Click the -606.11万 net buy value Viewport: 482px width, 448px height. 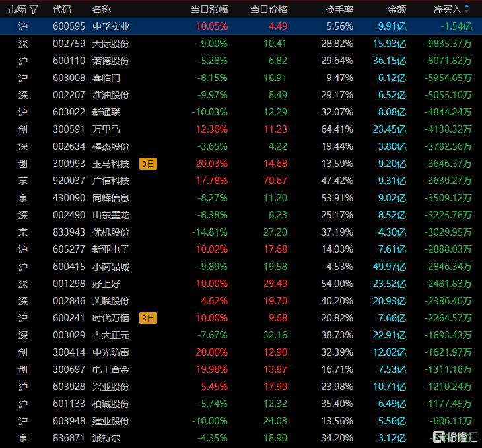point(450,421)
